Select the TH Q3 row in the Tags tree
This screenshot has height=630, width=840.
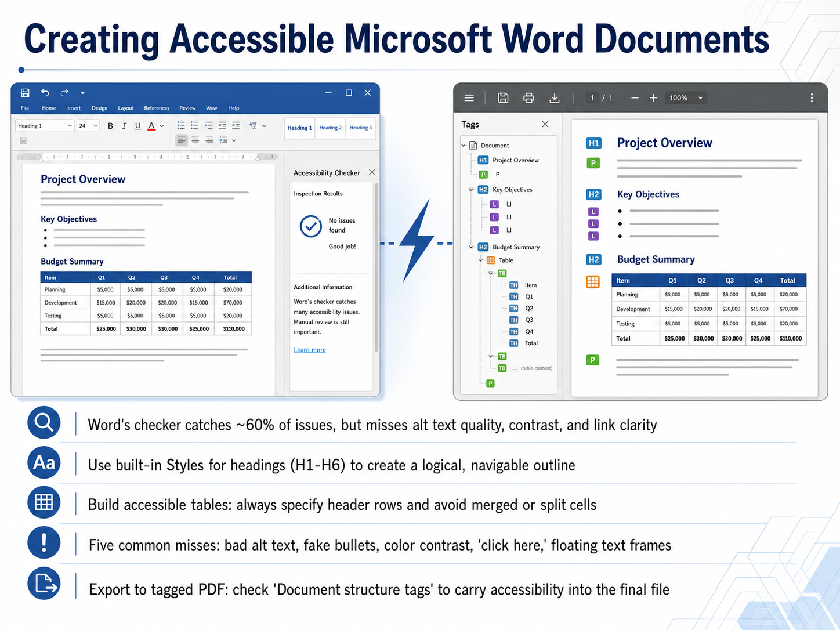click(521, 320)
